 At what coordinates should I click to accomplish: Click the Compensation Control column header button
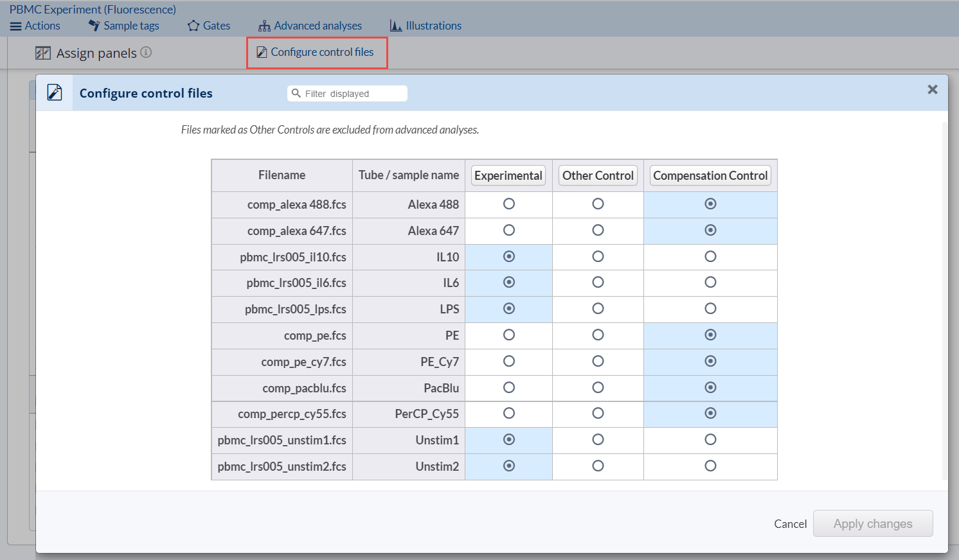pyautogui.click(x=710, y=176)
